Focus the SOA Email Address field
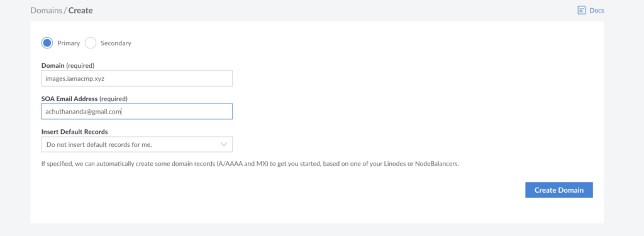Screen dimensions: 644x236 coord(136,112)
